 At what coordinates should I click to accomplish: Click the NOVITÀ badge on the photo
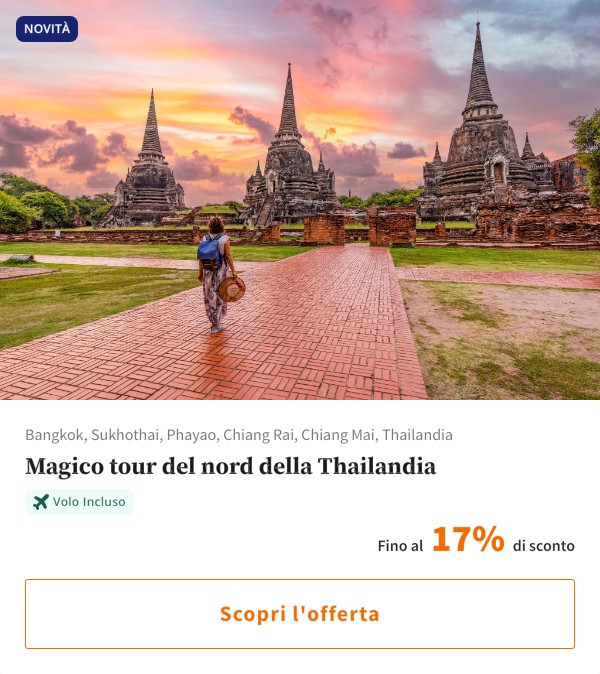click(x=47, y=29)
